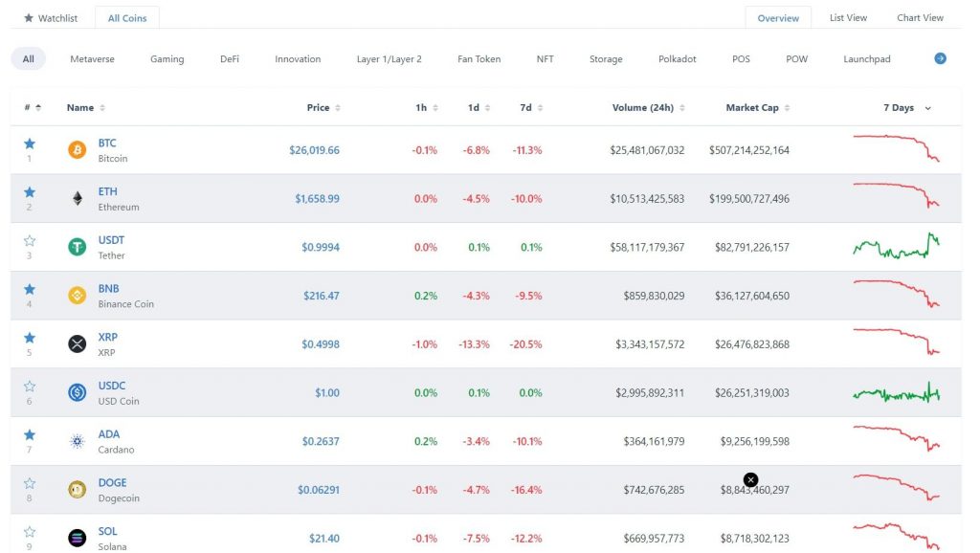Filter coins by Polkadot category
980x553 pixels.
677,58
